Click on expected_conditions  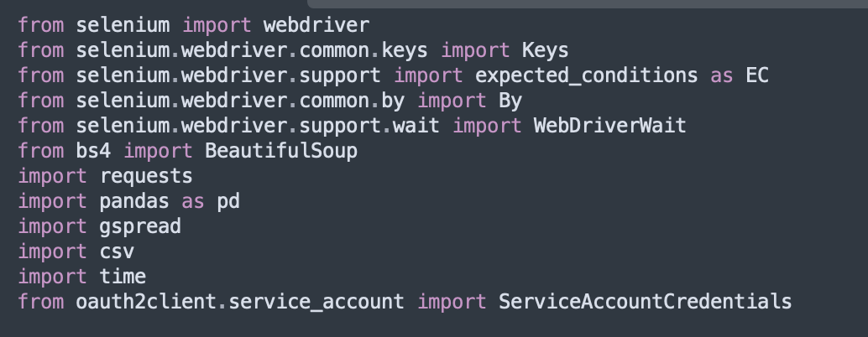point(586,75)
